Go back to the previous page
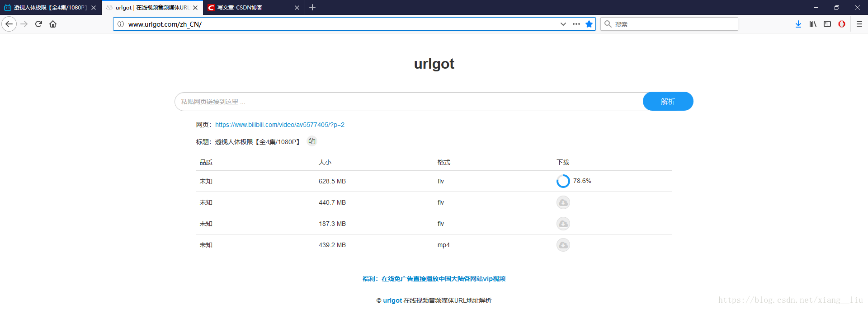 pyautogui.click(x=9, y=24)
